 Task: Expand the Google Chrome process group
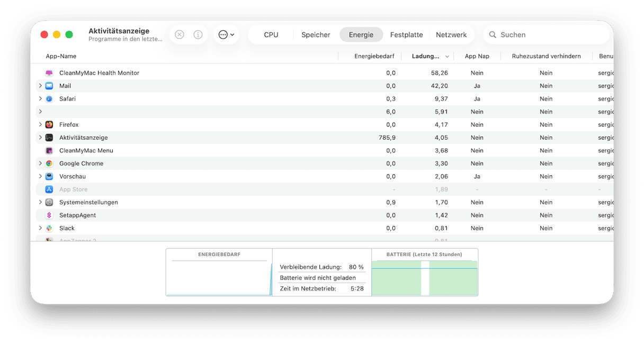40,164
